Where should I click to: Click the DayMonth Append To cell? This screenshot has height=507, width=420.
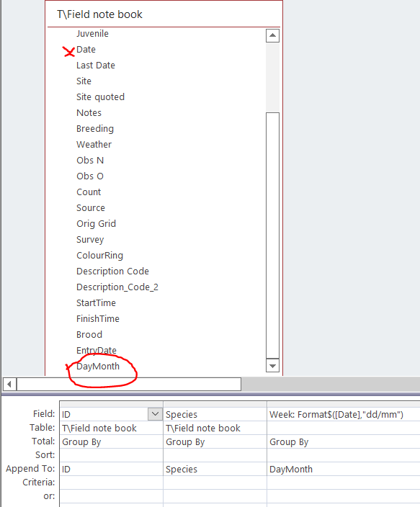click(x=344, y=469)
